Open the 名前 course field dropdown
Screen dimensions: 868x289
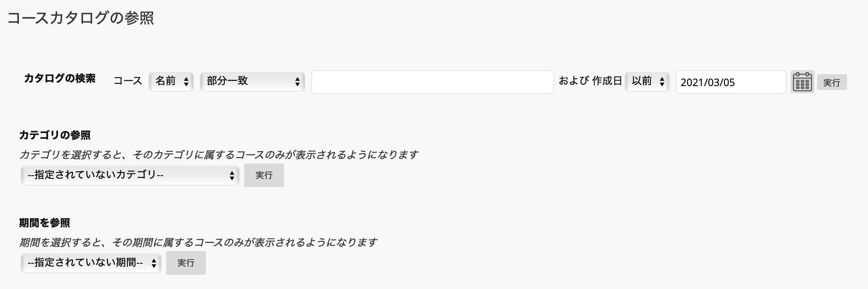click(x=171, y=81)
